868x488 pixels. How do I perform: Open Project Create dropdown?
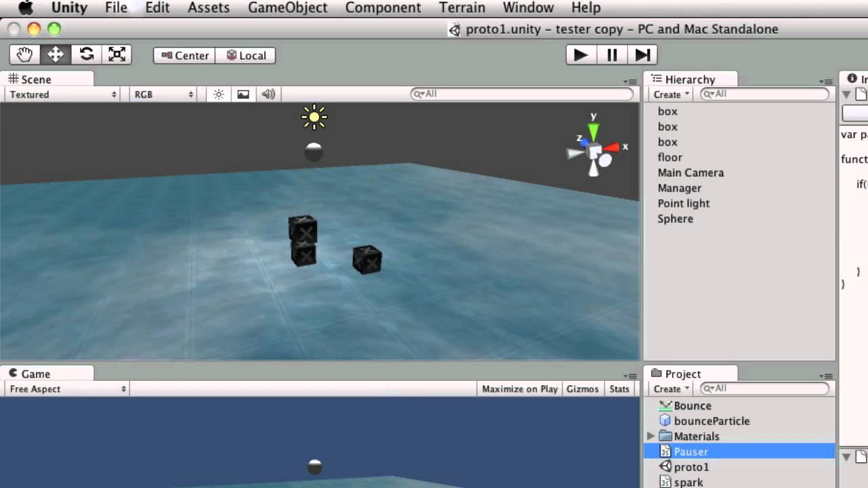pos(671,389)
